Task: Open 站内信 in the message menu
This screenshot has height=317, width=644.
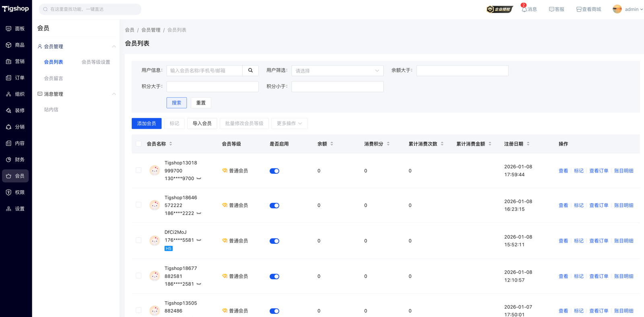Action: pyautogui.click(x=51, y=109)
